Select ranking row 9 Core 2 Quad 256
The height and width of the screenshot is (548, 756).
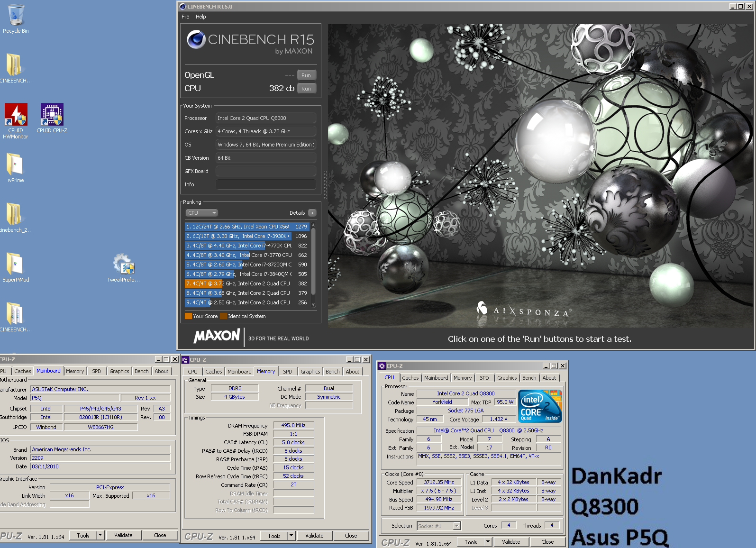click(247, 302)
